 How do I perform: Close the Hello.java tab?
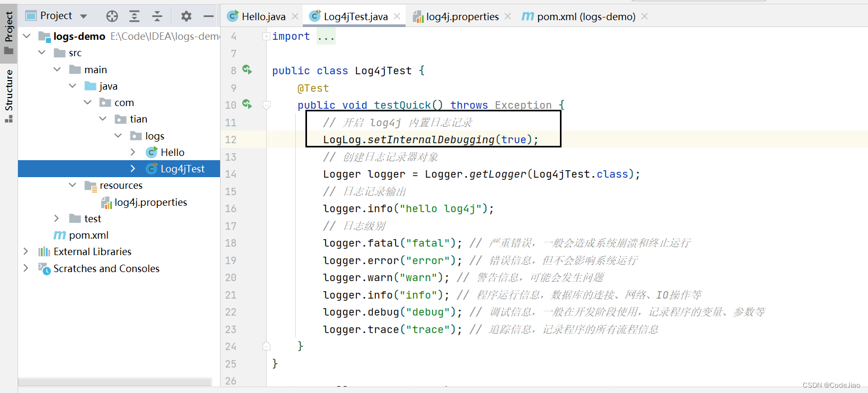[x=295, y=16]
